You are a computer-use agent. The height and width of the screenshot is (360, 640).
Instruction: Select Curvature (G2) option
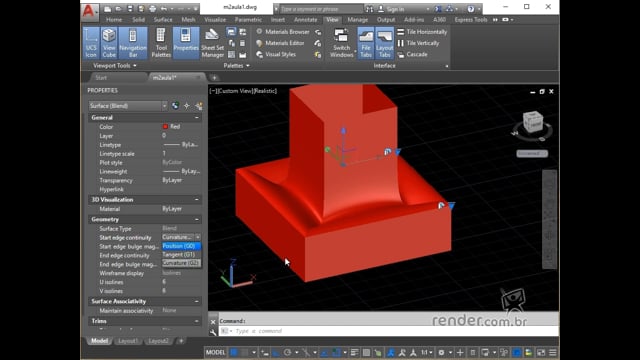point(181,263)
